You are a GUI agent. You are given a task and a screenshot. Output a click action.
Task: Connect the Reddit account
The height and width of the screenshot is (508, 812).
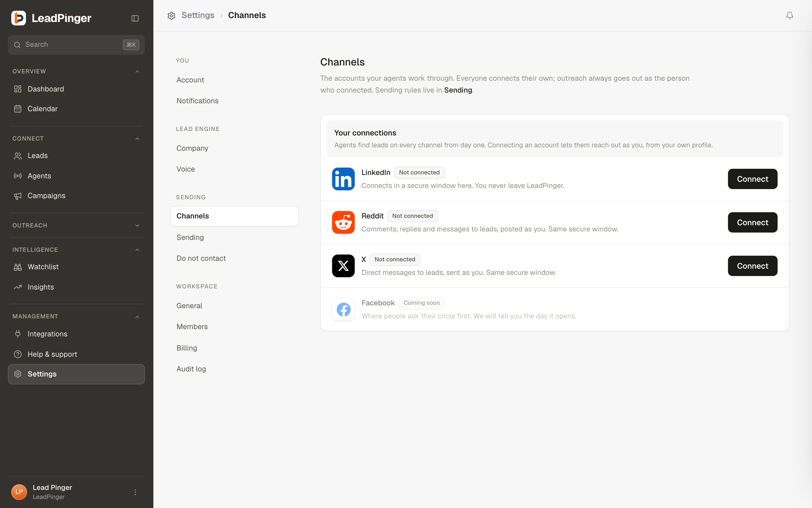tap(752, 222)
